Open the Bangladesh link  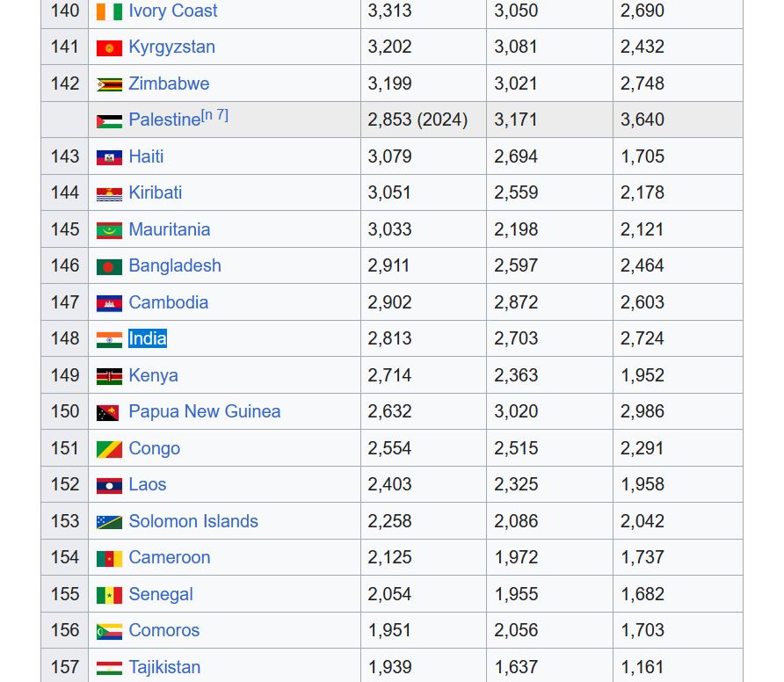click(175, 266)
